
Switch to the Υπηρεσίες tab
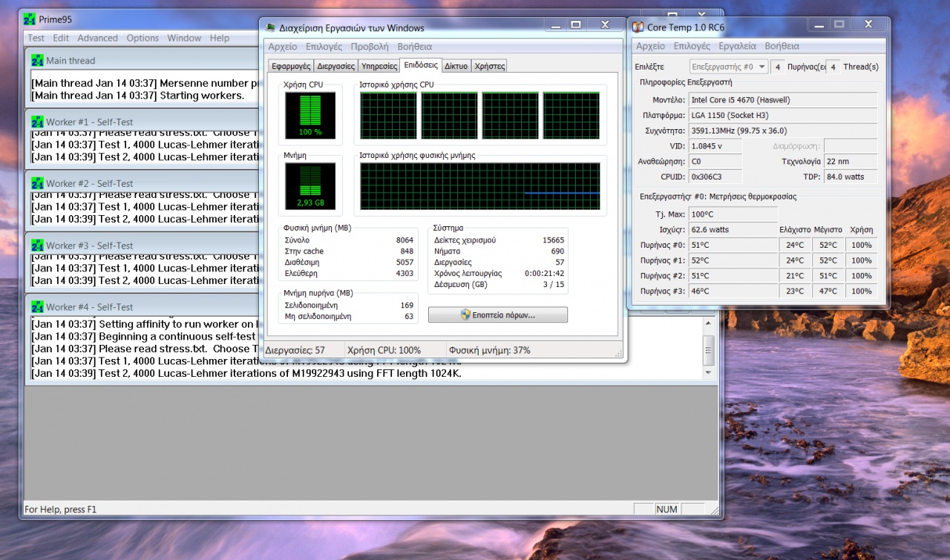coord(379,66)
